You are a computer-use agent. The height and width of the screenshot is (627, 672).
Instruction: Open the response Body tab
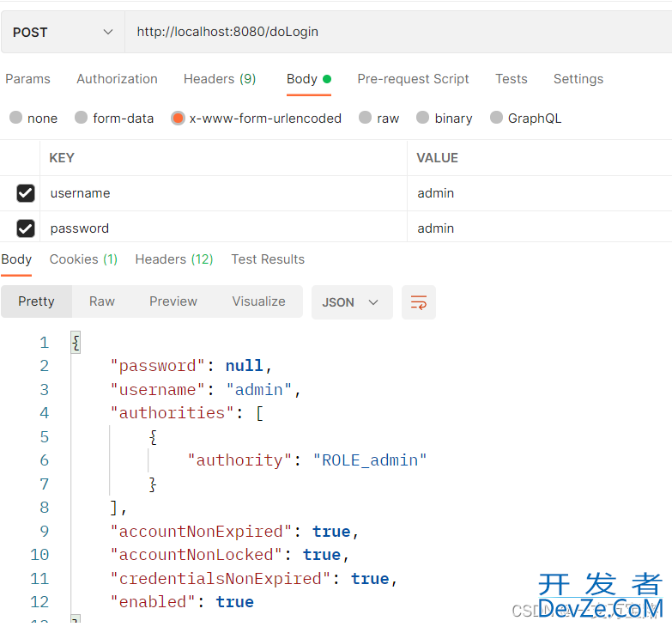click(x=16, y=259)
